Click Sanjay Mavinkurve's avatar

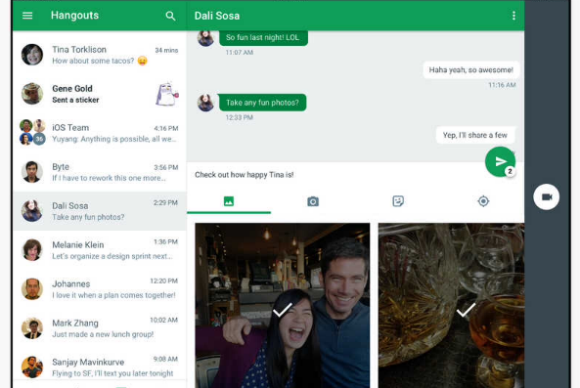pyautogui.click(x=32, y=367)
